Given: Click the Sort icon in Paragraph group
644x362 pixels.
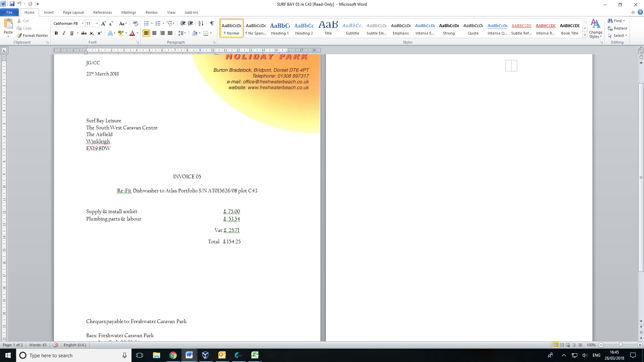Looking at the screenshot, I should 201,23.
